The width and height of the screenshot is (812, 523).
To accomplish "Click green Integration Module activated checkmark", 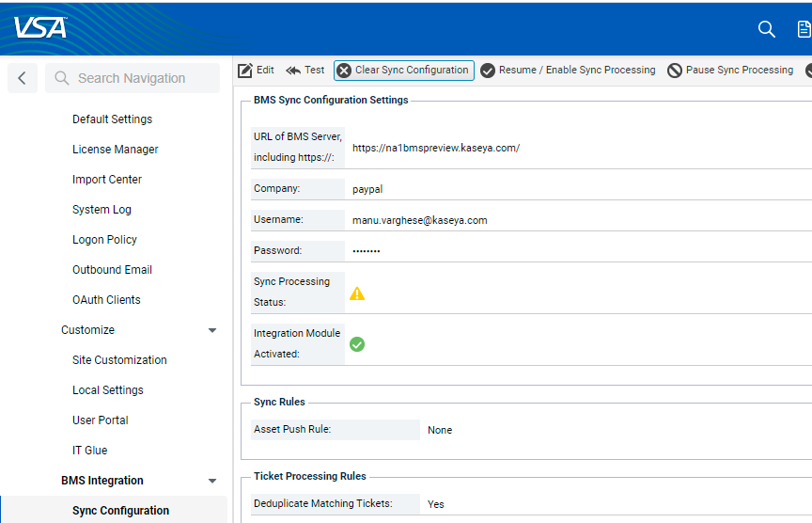I will pyautogui.click(x=357, y=344).
